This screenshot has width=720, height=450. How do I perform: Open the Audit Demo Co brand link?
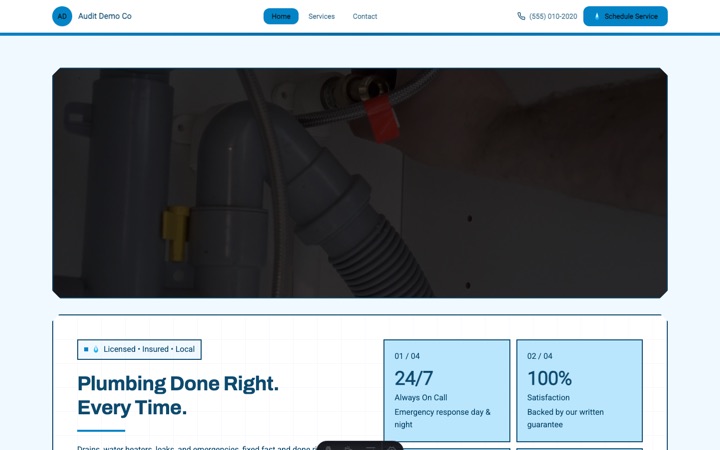tap(92, 16)
